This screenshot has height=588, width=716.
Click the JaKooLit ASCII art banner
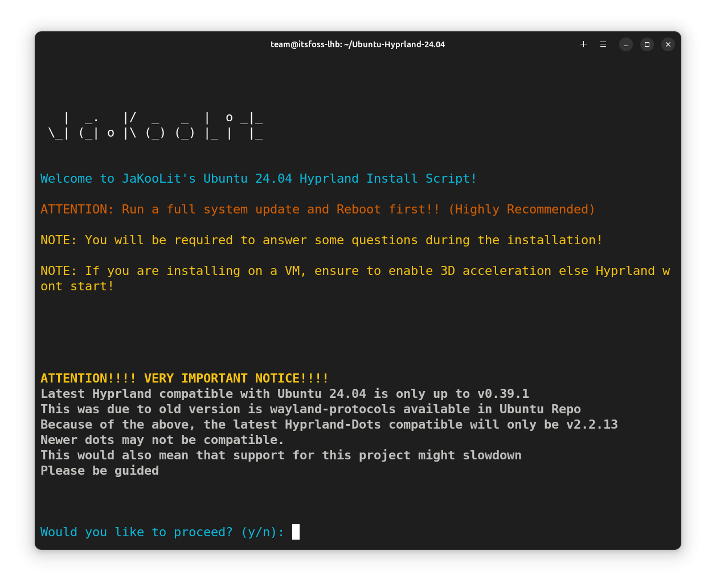tap(156, 126)
